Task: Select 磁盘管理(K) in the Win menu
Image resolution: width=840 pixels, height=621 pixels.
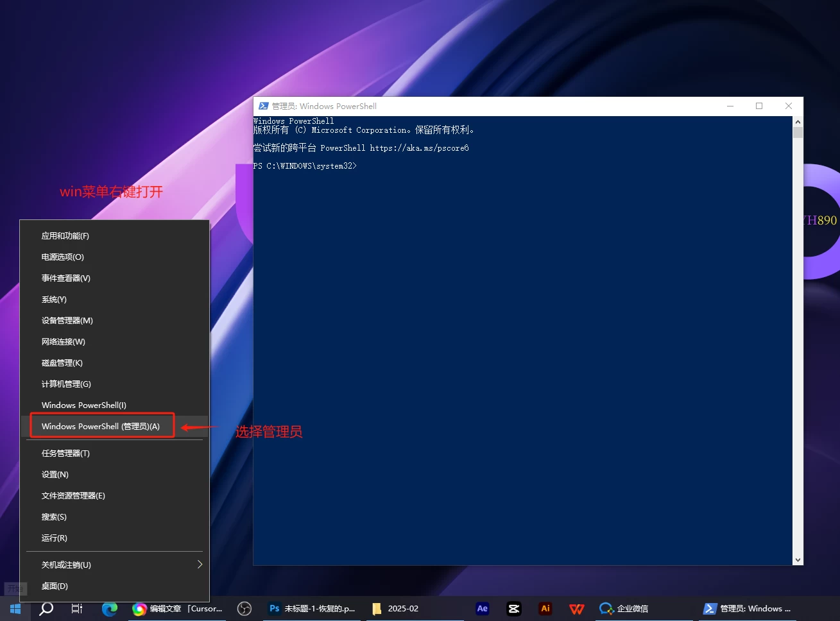Action: tap(62, 363)
